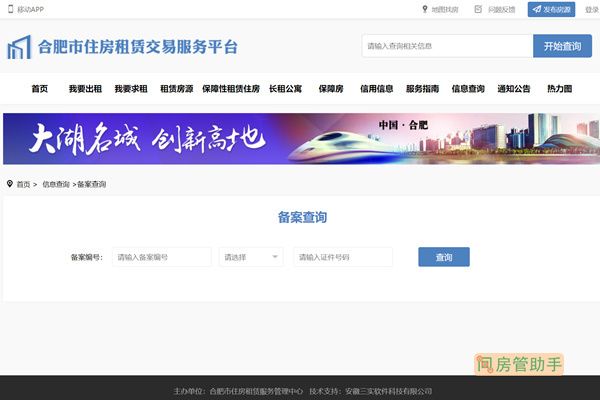Open 信用信息 menu item
This screenshot has width=600, height=400.
(377, 89)
